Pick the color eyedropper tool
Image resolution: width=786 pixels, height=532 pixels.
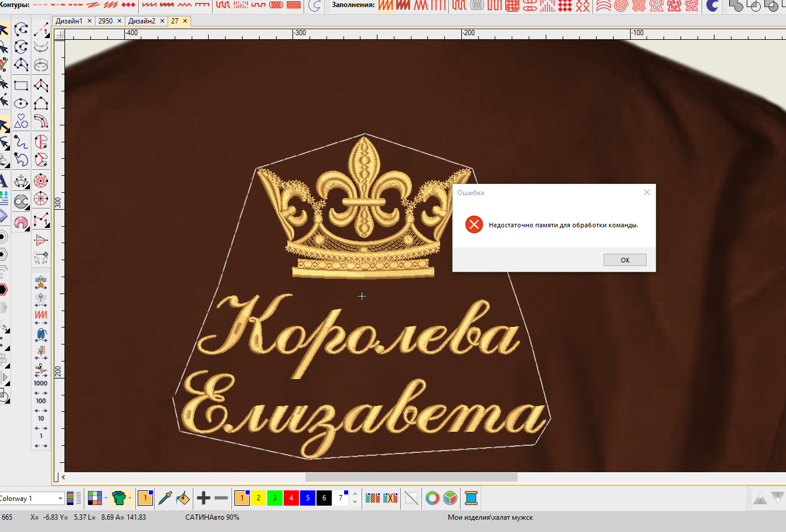point(165,498)
